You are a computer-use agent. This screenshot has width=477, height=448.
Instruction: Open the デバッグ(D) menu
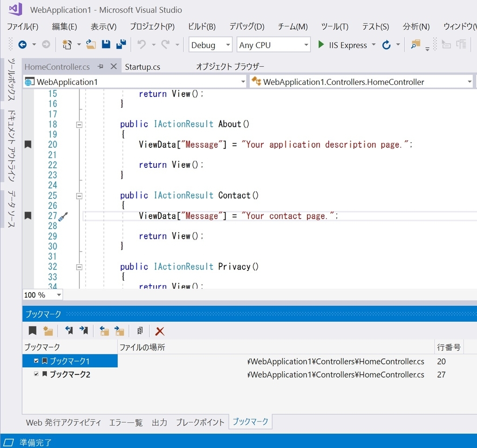pyautogui.click(x=246, y=27)
